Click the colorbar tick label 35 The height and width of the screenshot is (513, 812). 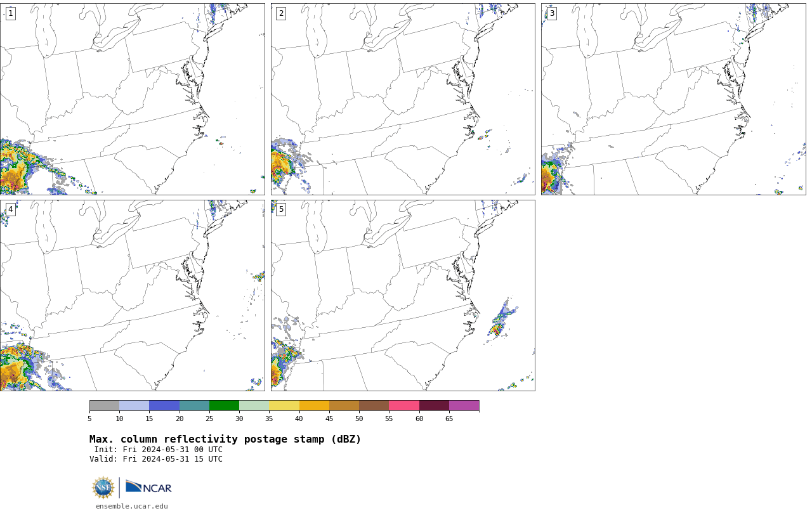pyautogui.click(x=269, y=419)
